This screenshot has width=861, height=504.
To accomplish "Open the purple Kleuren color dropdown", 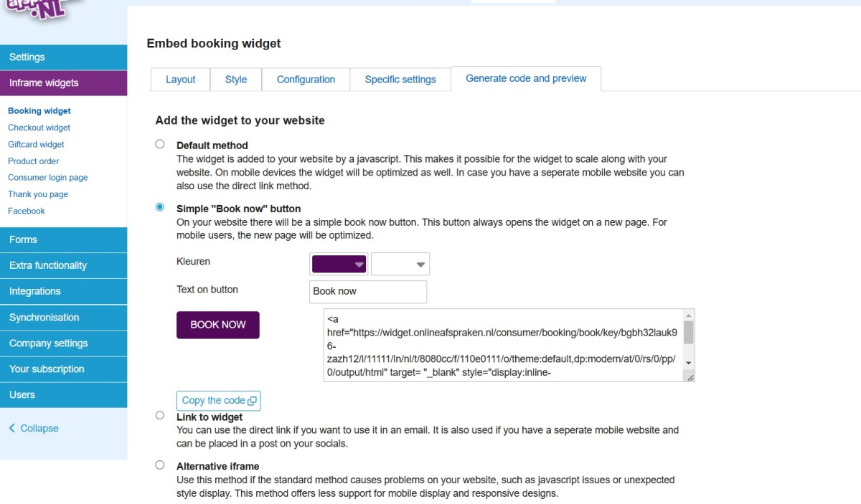I will coord(339,264).
